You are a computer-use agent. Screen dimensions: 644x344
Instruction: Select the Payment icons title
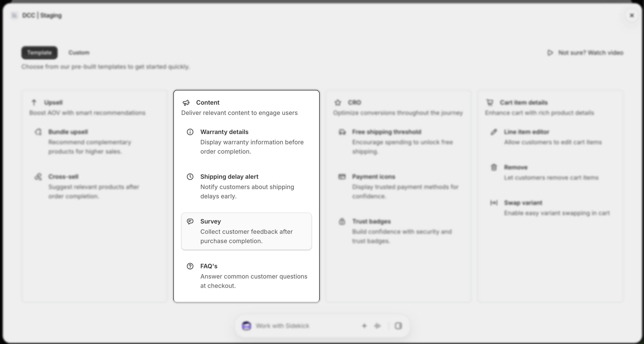coord(374,177)
